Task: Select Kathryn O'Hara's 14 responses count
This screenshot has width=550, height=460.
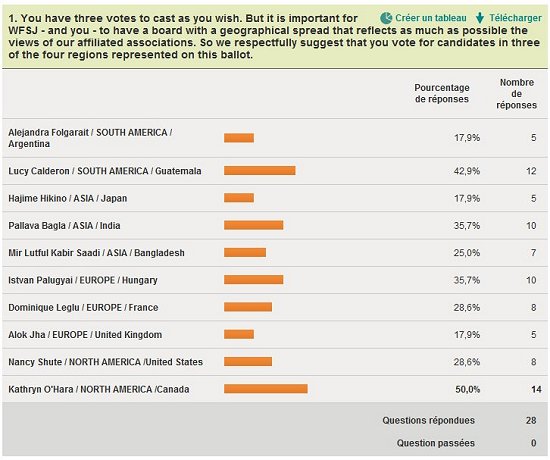Action: click(536, 389)
